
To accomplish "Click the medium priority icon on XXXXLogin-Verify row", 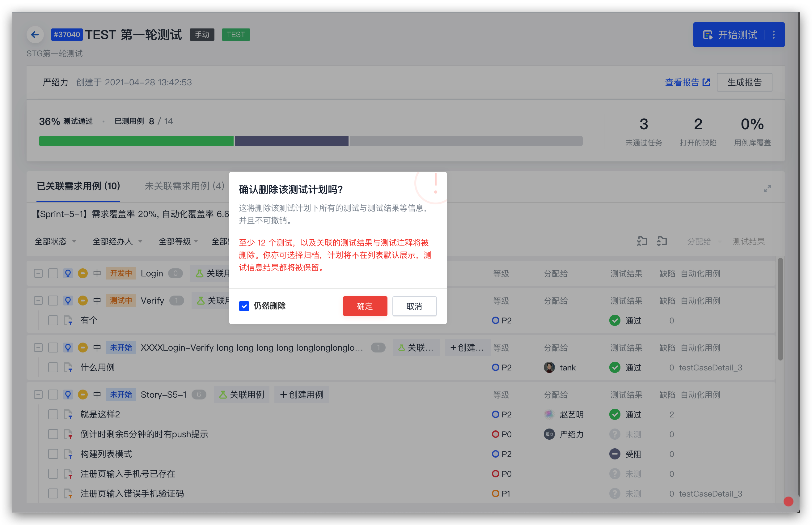I will pos(83,348).
